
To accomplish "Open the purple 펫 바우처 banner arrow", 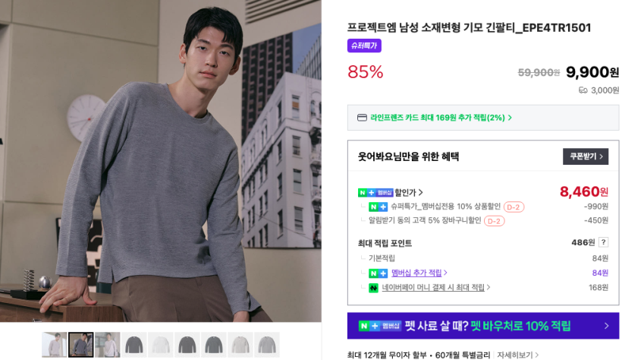I will 607,326.
